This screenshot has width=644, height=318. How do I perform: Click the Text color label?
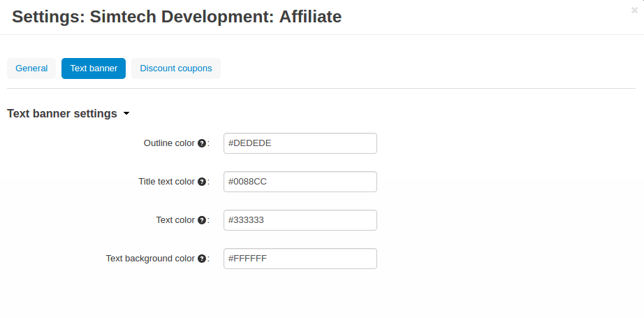[x=175, y=220]
